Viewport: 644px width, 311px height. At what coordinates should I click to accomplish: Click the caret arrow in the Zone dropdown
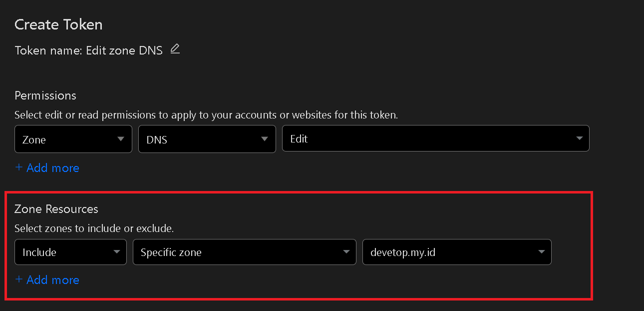point(121,139)
